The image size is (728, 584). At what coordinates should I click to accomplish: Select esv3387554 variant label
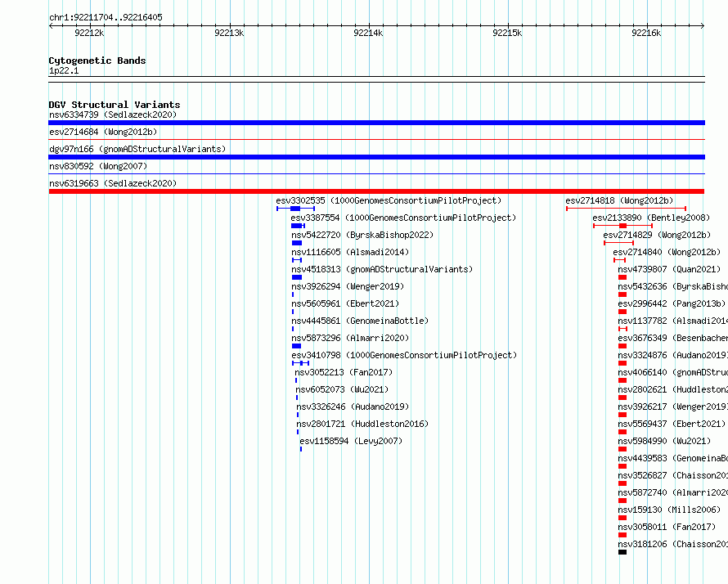[x=403, y=218]
